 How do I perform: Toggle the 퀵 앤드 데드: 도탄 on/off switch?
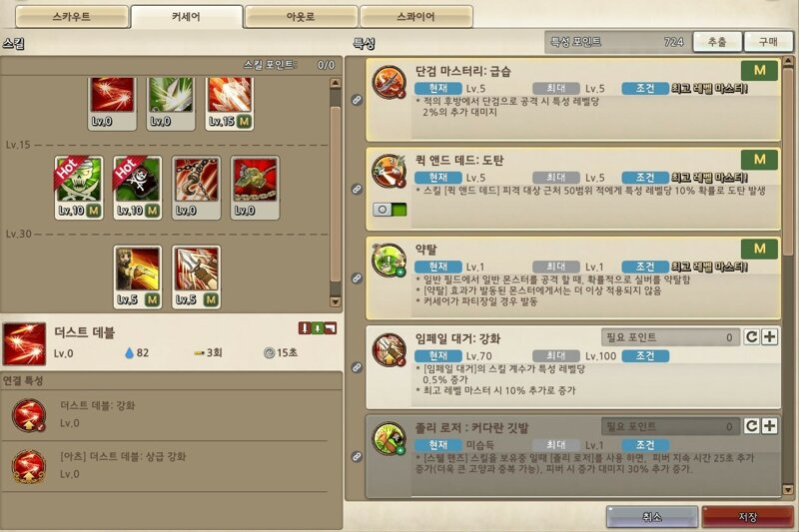pyautogui.click(x=390, y=210)
